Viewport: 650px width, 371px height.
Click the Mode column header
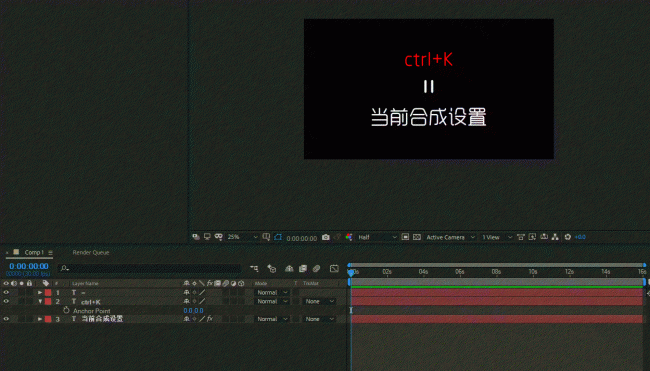pos(261,284)
